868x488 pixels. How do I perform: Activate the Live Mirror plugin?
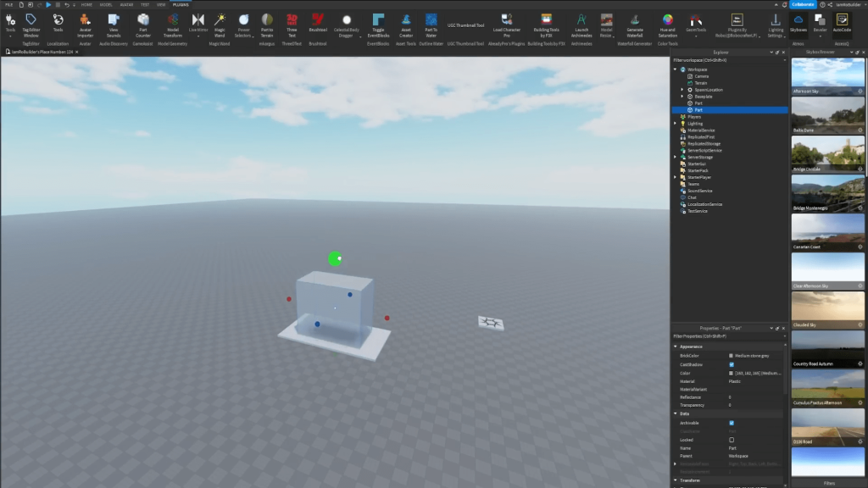(198, 25)
